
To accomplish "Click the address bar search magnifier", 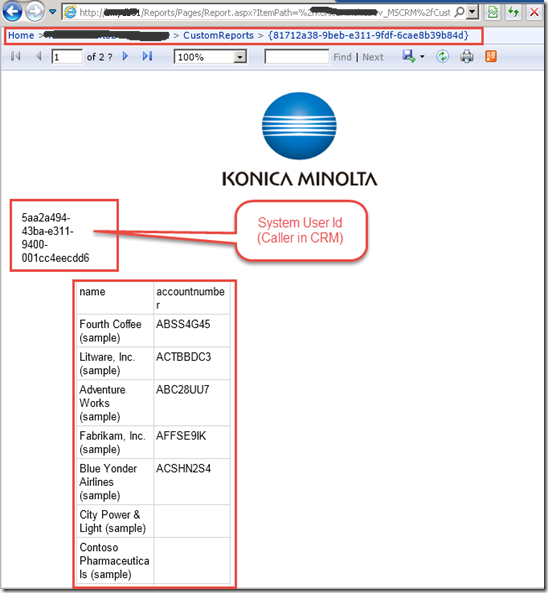I will (x=459, y=12).
